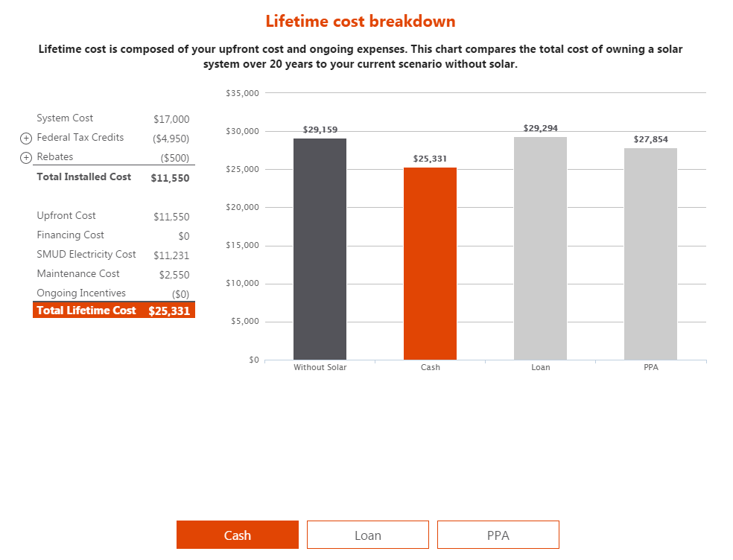Choose the PPA payment option
The height and width of the screenshot is (560, 733).
click(x=498, y=535)
